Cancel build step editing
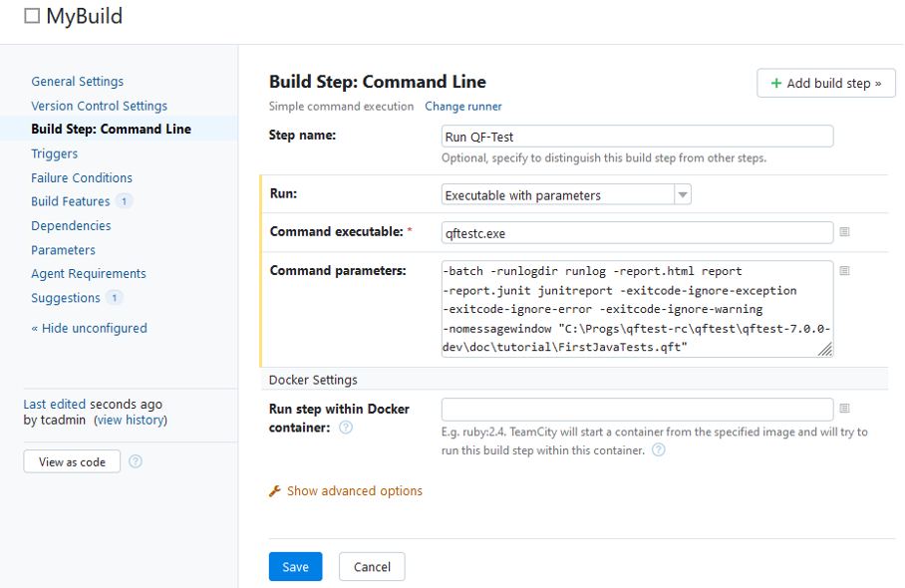The image size is (905, 588). 373,567
